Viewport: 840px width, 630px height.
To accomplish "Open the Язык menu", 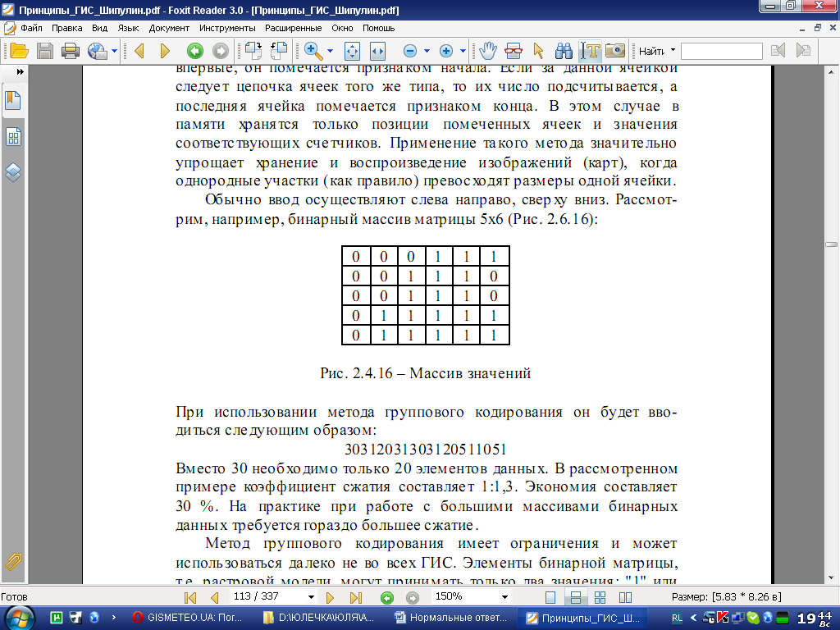I will [x=128, y=28].
